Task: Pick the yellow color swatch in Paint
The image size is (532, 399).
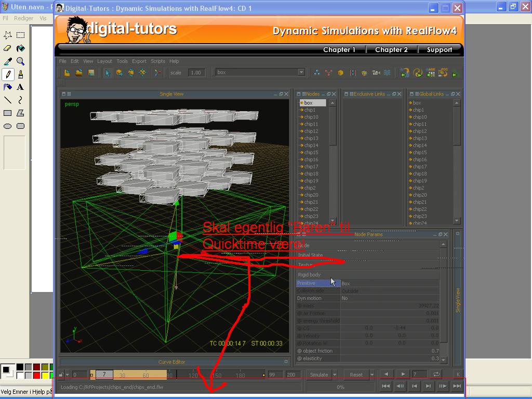Action: click(x=45, y=375)
